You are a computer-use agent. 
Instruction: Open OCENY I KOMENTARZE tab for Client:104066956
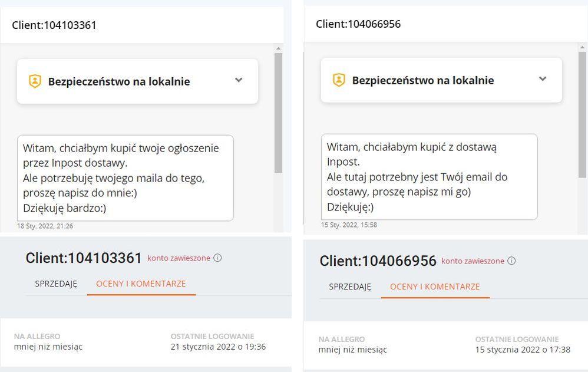pos(435,287)
